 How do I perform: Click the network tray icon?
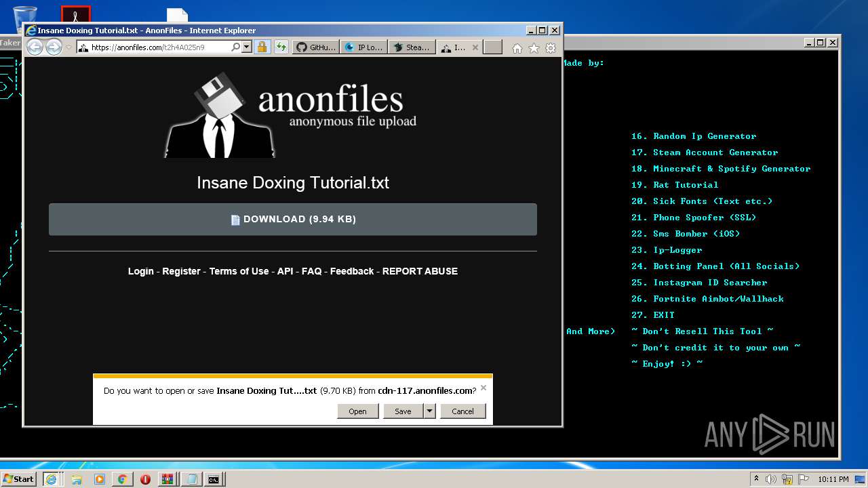[786, 479]
